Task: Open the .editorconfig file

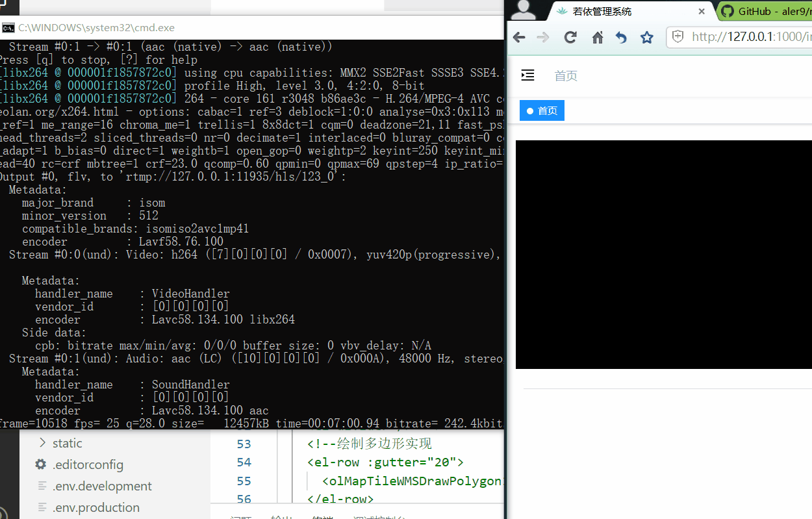Action: click(x=88, y=464)
